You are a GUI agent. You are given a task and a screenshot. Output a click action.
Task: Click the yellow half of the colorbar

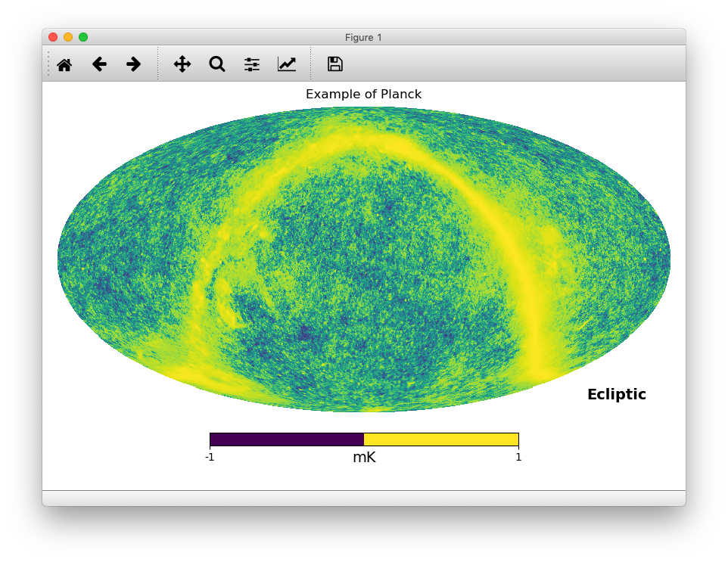(x=439, y=438)
